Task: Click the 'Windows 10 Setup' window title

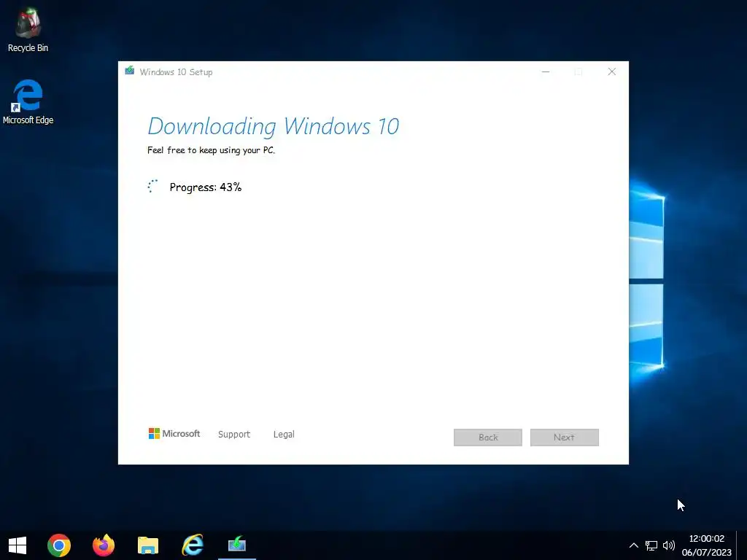Action: tap(176, 72)
